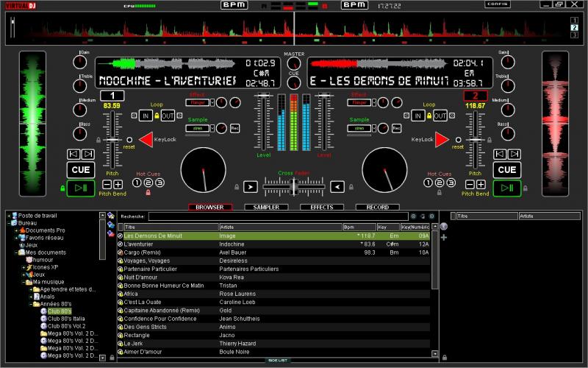Click the left deck BPM button
Screen dimensions: 588x368
pyautogui.click(x=234, y=5)
